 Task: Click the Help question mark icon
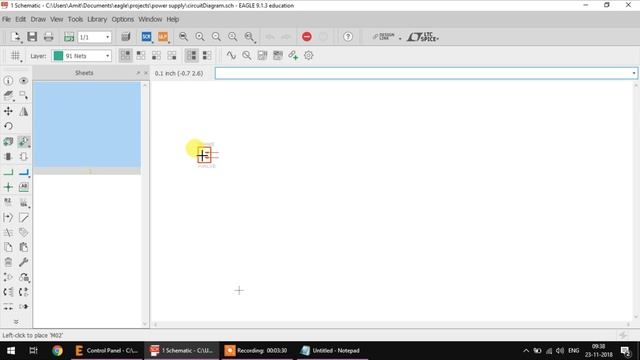[x=348, y=37]
